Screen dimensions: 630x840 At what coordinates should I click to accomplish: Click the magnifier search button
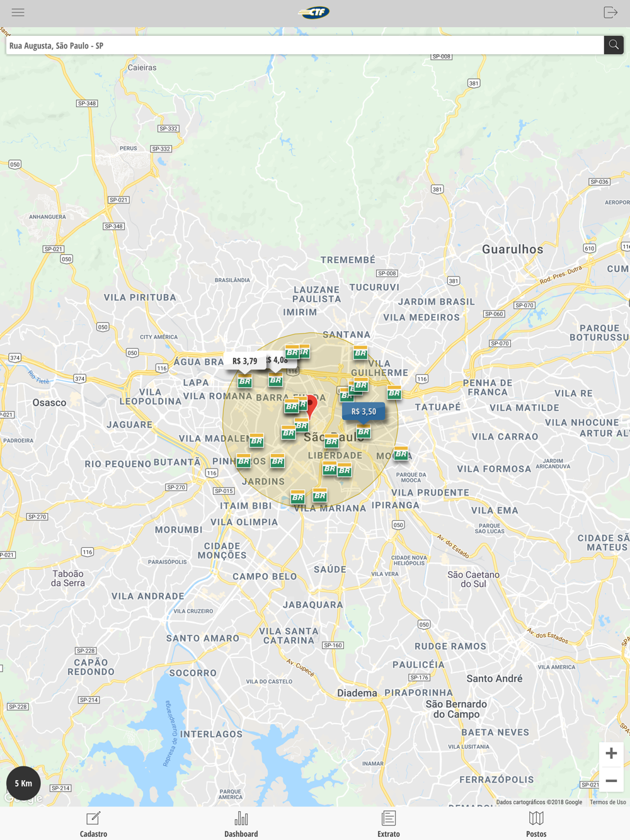tap(614, 45)
